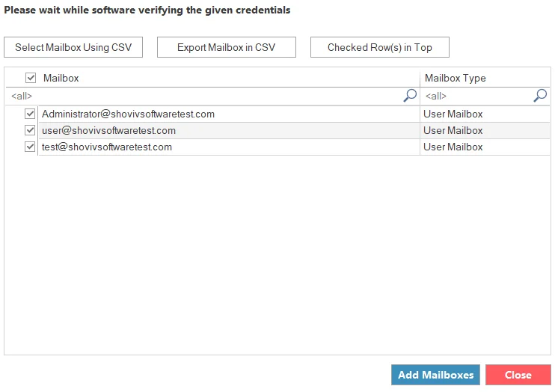Select the user@shovivsoftwaretest.com row text
The height and width of the screenshot is (392, 555).
(108, 130)
